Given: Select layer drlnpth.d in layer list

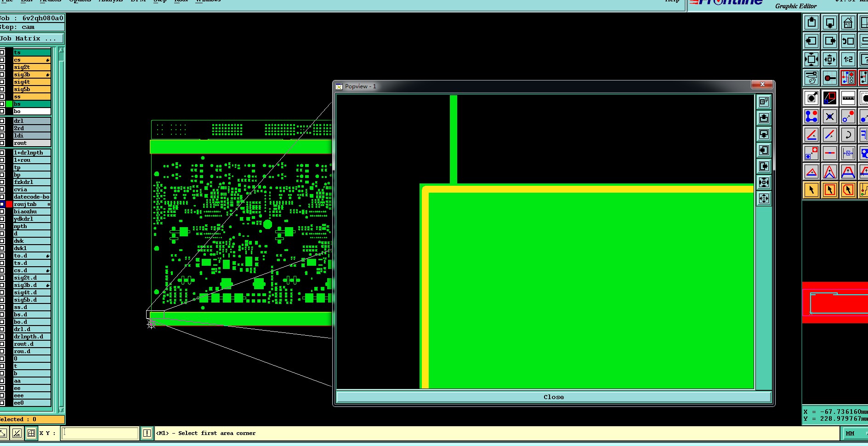Looking at the screenshot, I should tap(32, 337).
